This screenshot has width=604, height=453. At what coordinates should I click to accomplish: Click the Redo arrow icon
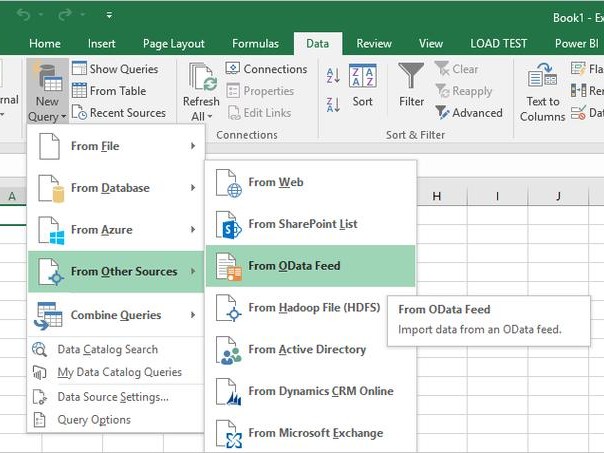pos(65,15)
